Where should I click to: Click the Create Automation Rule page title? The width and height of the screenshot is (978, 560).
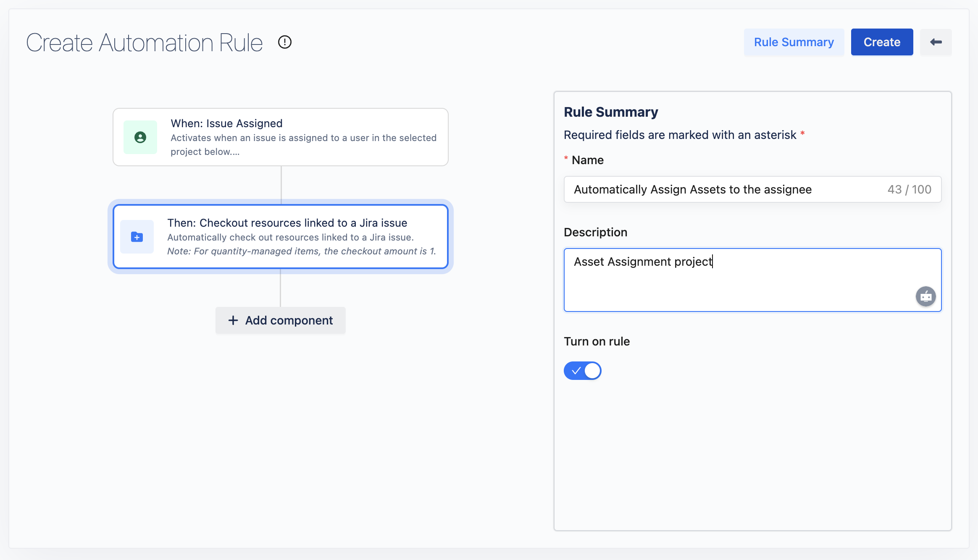145,43
